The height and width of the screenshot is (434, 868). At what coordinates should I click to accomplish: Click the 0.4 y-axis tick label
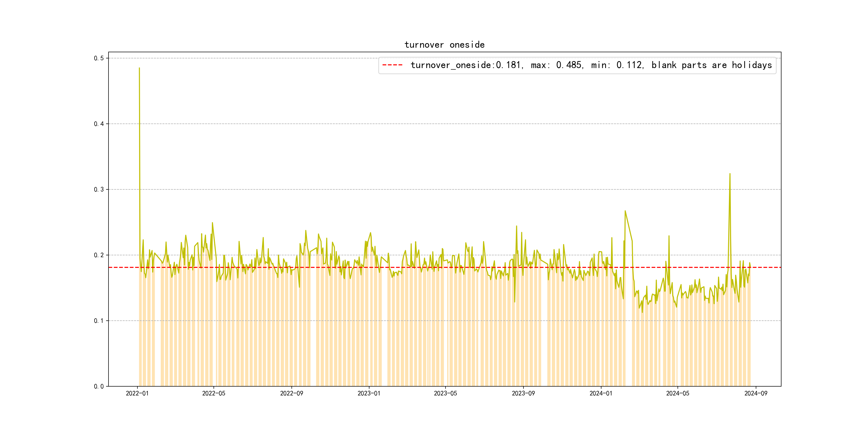coord(99,124)
